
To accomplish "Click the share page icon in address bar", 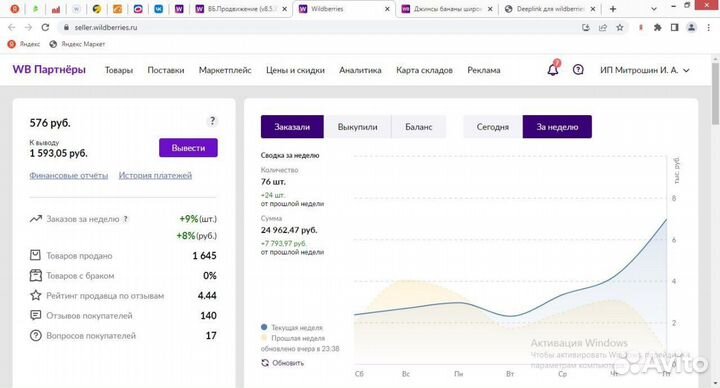I will (x=602, y=28).
